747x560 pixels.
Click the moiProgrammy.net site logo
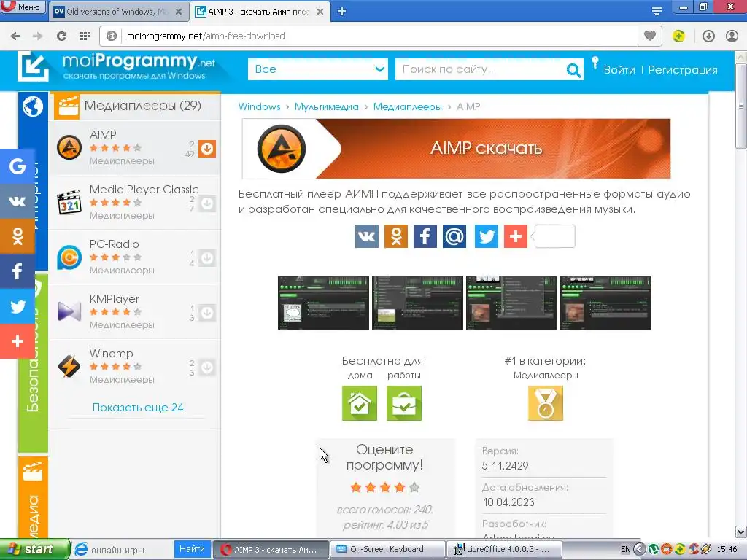[117, 66]
